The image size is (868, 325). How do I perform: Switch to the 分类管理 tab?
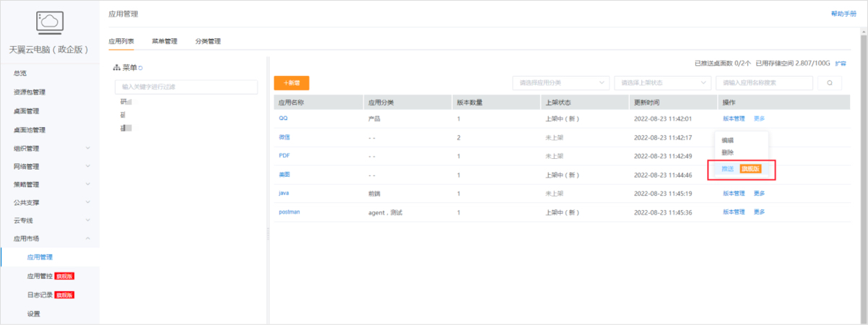pyautogui.click(x=208, y=42)
